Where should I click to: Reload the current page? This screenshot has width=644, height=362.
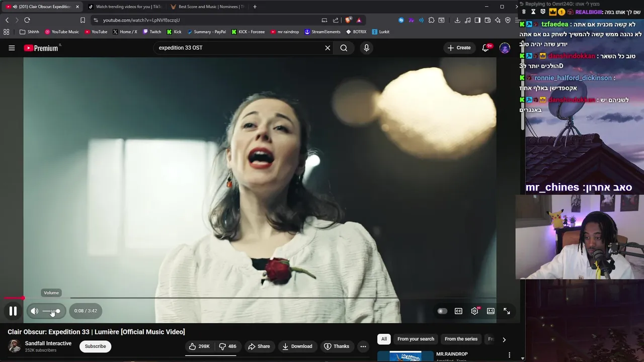[27, 20]
